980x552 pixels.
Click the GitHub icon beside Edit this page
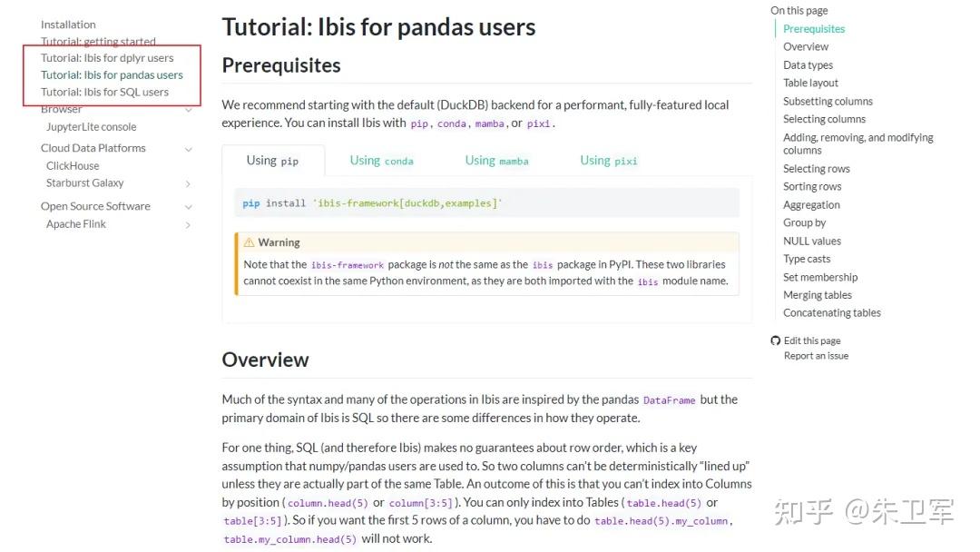click(x=775, y=340)
